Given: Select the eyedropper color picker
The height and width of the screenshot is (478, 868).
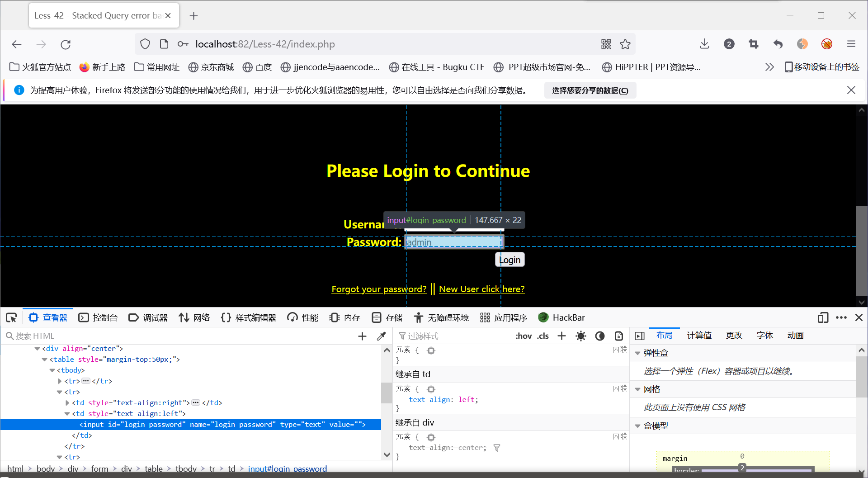Looking at the screenshot, I should (381, 336).
